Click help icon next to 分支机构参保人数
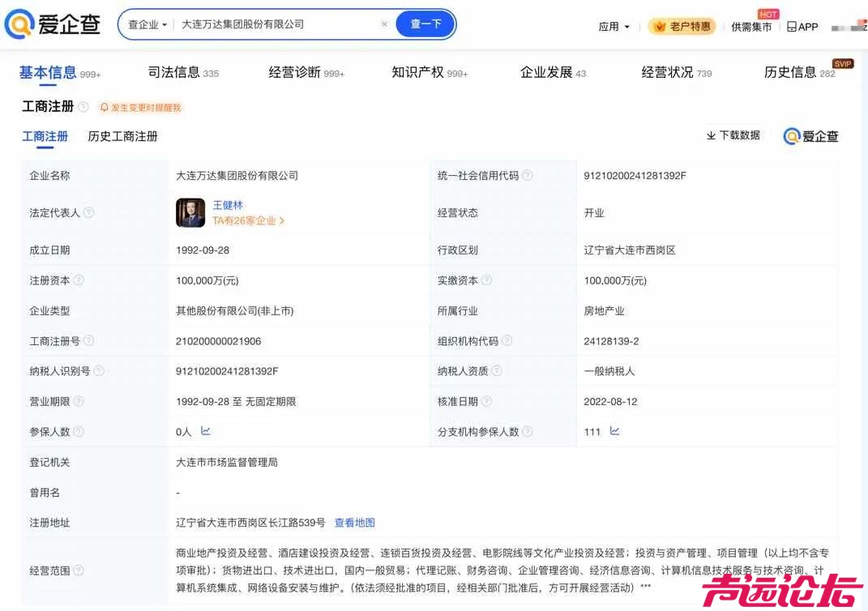The image size is (868, 611). point(527,432)
